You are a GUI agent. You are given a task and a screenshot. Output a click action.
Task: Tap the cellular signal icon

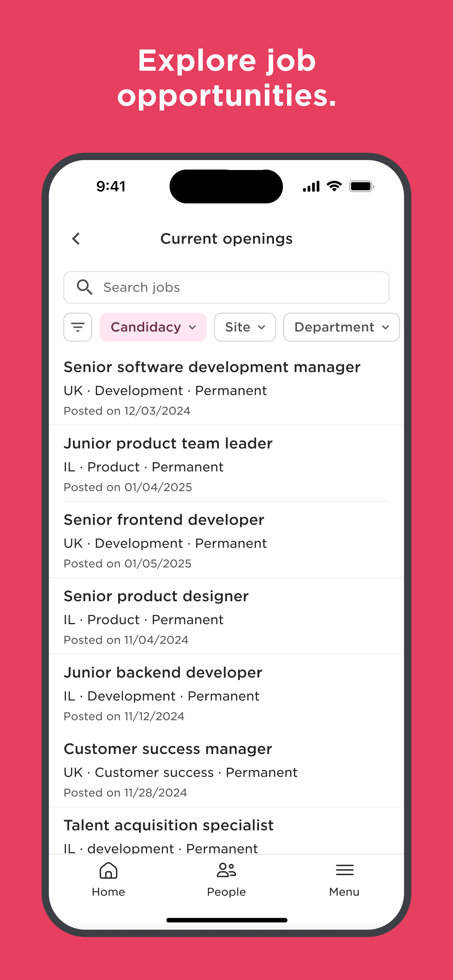311,186
